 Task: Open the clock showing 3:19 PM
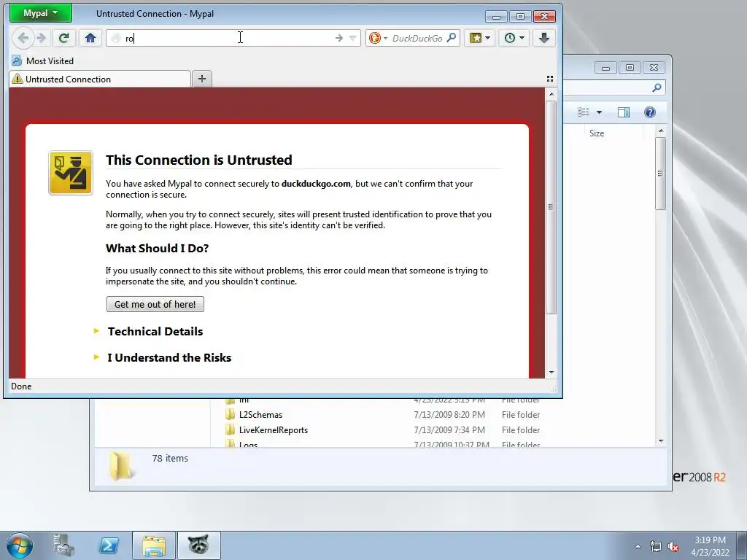coord(710,546)
